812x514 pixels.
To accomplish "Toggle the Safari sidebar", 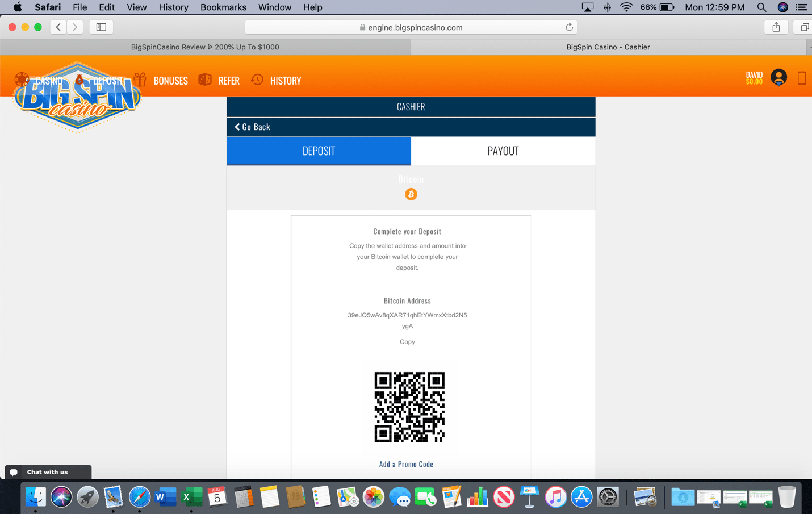I will 101,27.
